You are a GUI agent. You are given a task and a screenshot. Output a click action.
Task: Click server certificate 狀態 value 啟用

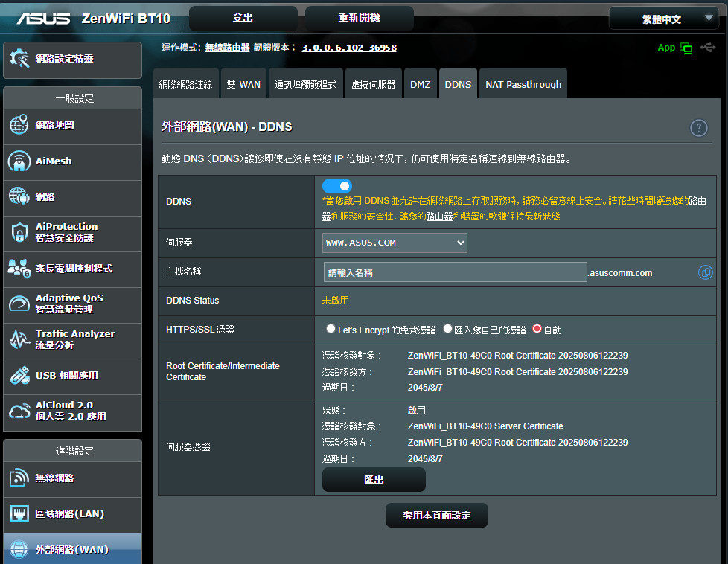coord(416,410)
